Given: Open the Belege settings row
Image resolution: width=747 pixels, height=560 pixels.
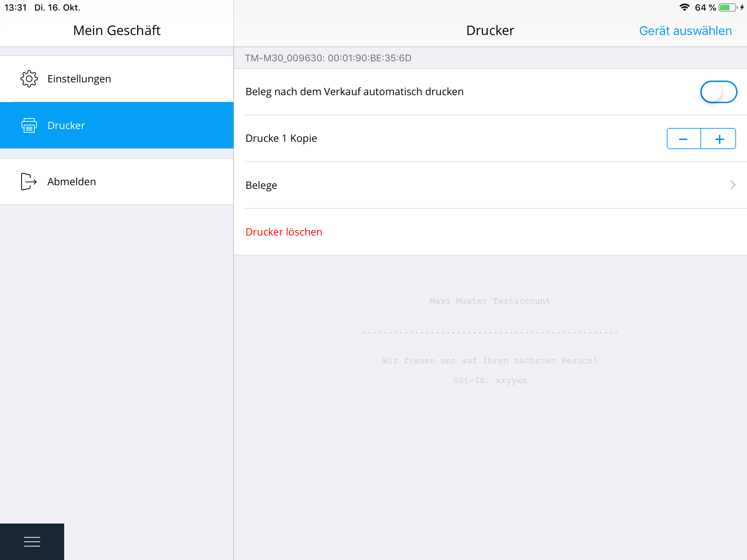Looking at the screenshot, I should [490, 185].
